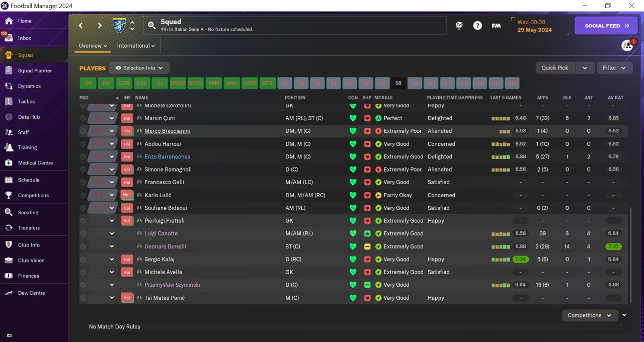Open the Social Feed
644x342 pixels.
point(606,26)
